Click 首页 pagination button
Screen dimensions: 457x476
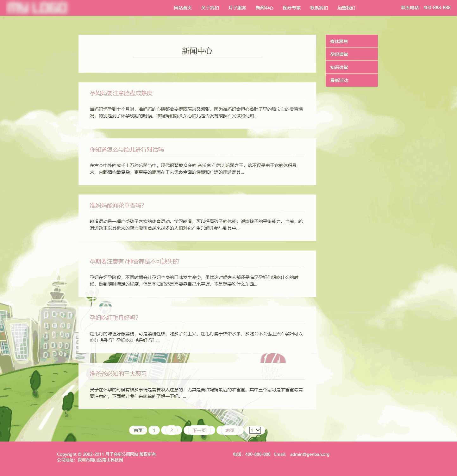(x=138, y=430)
